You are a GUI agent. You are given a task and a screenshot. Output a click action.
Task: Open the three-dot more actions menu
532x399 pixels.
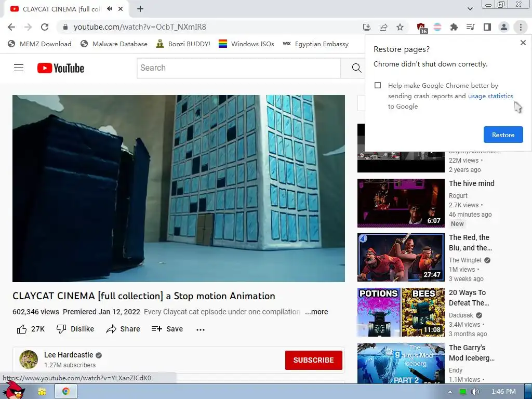[x=201, y=329]
